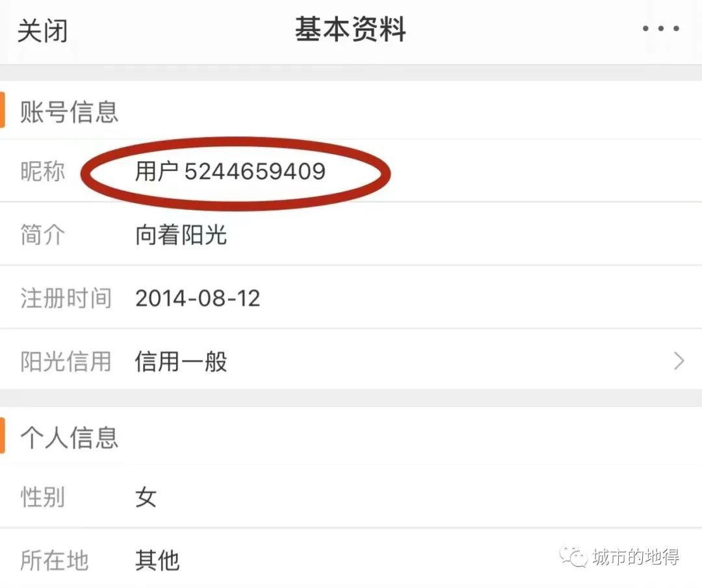This screenshot has width=702, height=588.
Task: Tap the bio text 向着阳光
Action: coord(181,235)
